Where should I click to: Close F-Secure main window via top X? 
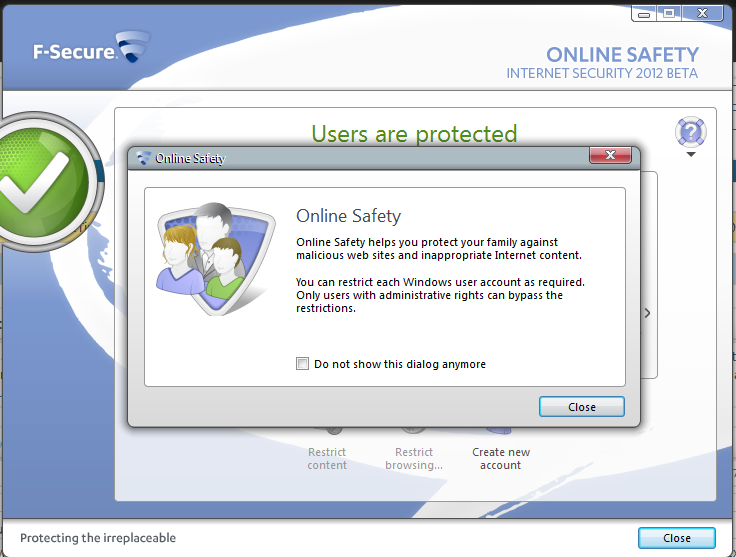pyautogui.click(x=702, y=14)
